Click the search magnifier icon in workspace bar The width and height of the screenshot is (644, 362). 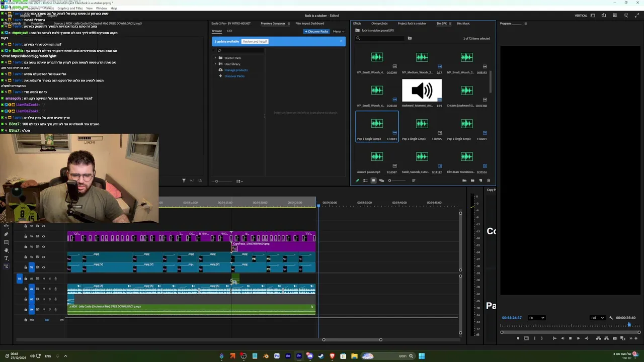coord(625,16)
